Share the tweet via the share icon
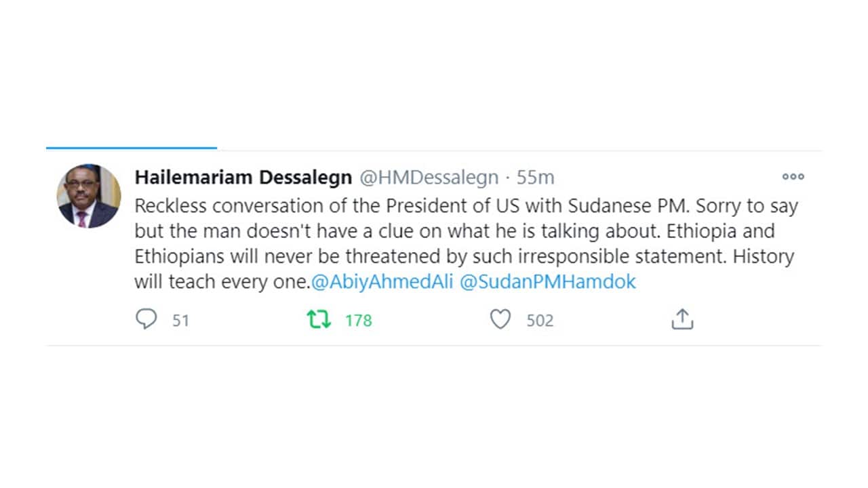 682,319
